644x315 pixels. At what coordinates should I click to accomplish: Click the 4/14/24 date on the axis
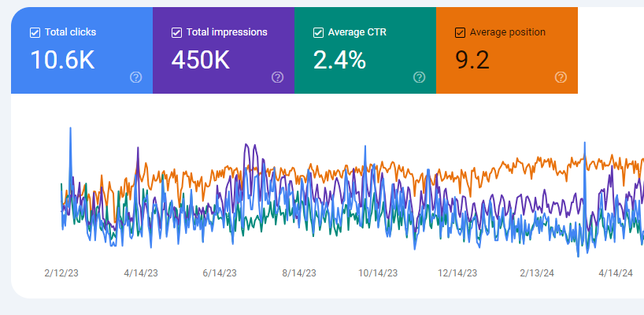tap(616, 273)
